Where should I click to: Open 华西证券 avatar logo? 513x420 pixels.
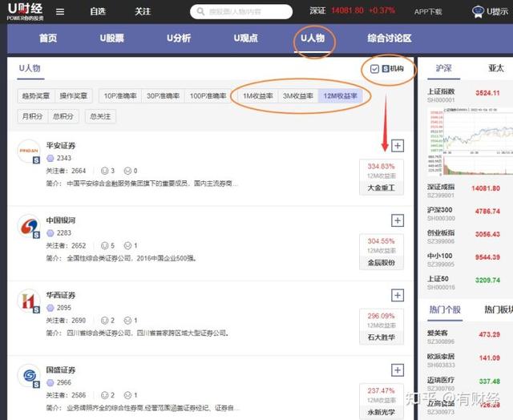[29, 301]
